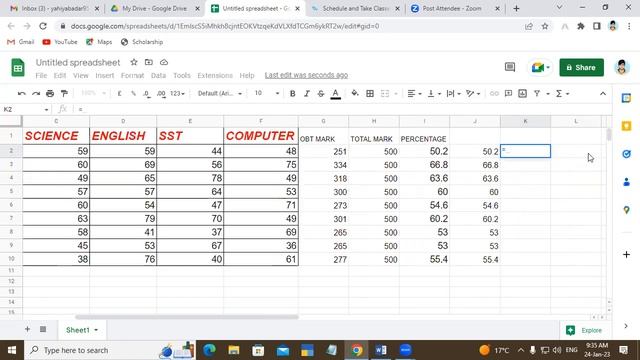Format as currency with pound icon
This screenshot has width=640, height=360.
click(119, 93)
